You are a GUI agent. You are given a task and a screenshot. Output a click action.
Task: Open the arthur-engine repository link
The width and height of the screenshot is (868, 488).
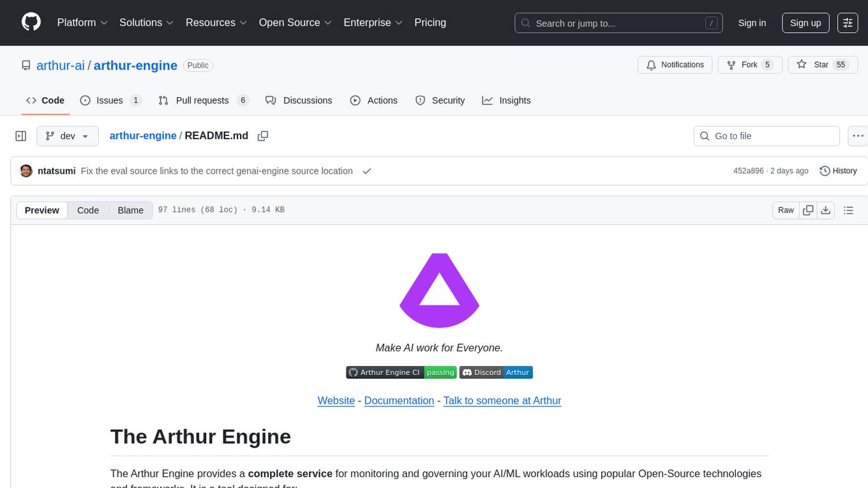tap(135, 65)
